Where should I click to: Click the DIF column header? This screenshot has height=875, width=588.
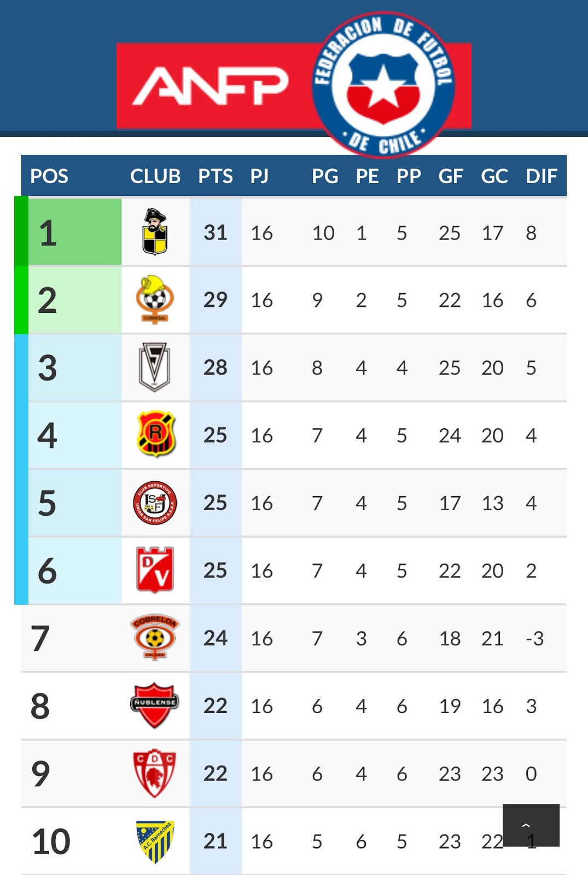tap(541, 176)
